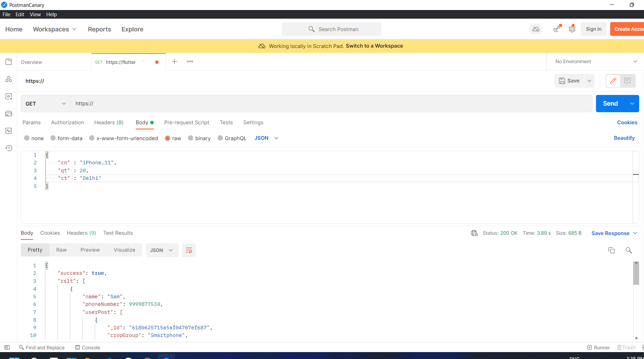Viewport: 644px width, 359px height.
Task: Click the edit pencil icon
Action: [x=613, y=81]
